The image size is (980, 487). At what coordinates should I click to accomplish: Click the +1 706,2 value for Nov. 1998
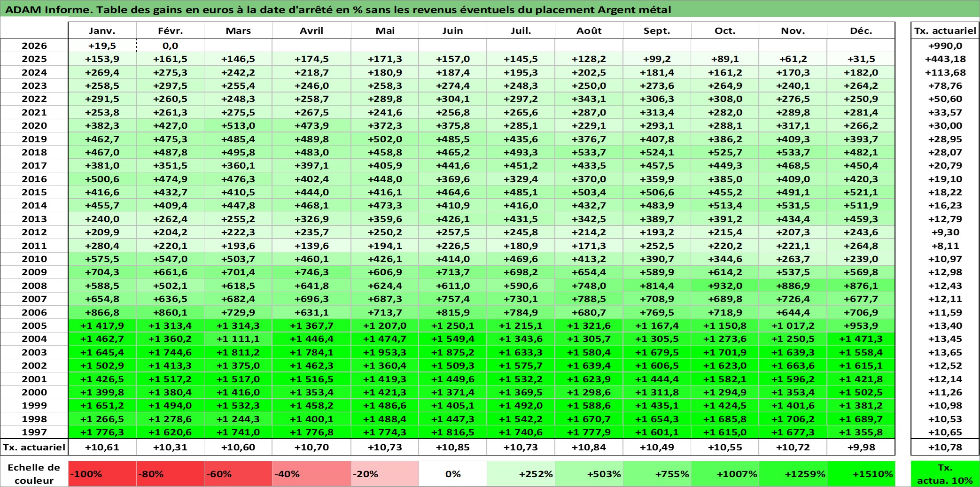[793, 419]
